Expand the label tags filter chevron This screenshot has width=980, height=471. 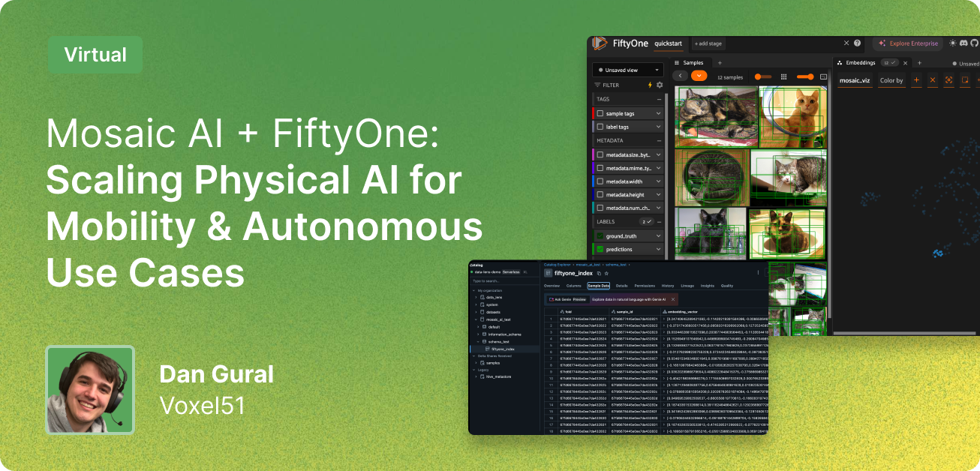click(x=658, y=127)
